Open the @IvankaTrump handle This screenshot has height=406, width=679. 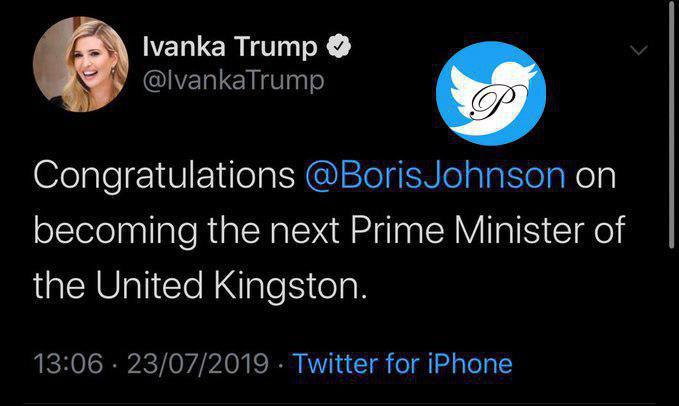tap(234, 81)
